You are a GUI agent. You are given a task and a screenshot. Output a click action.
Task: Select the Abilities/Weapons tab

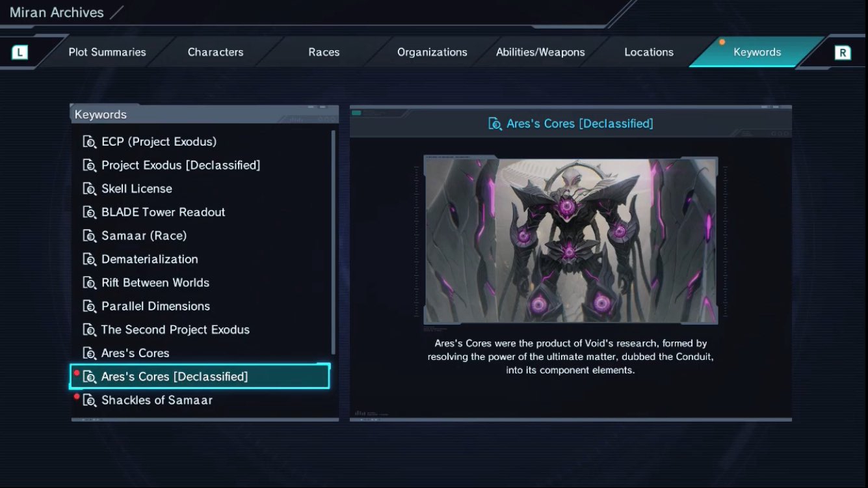coord(540,52)
